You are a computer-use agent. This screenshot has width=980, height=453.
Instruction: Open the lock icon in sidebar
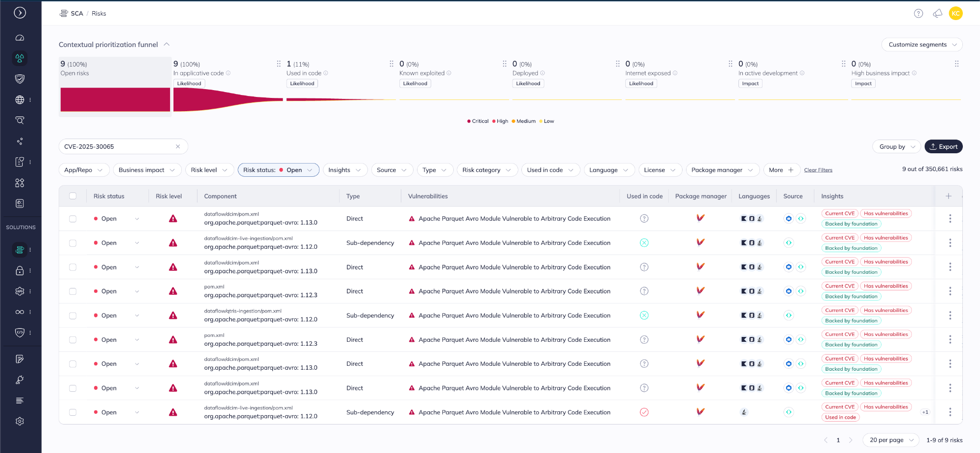click(20, 270)
